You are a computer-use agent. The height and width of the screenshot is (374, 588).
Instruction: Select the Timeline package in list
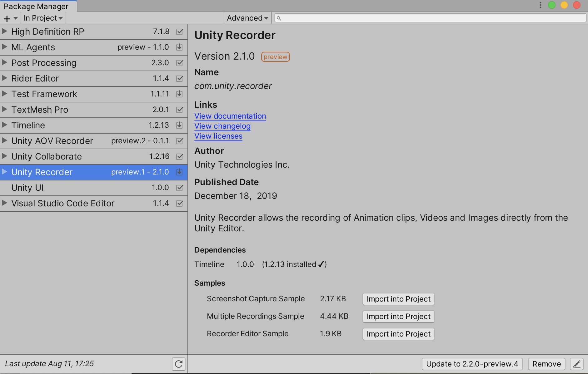pos(94,125)
